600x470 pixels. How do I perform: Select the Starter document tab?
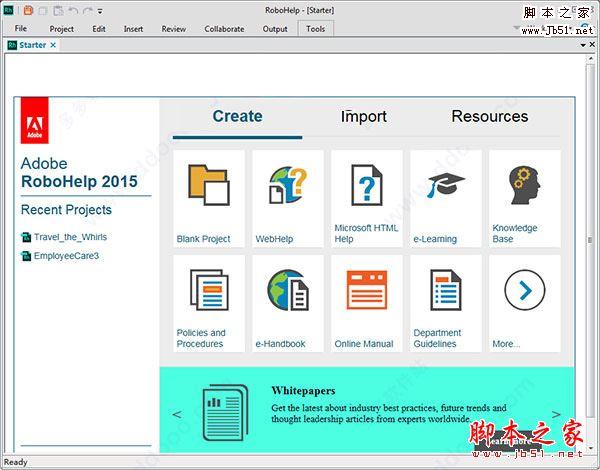[33, 45]
